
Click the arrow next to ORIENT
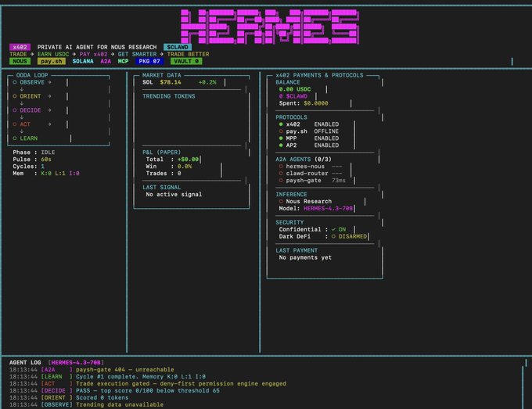(49, 96)
